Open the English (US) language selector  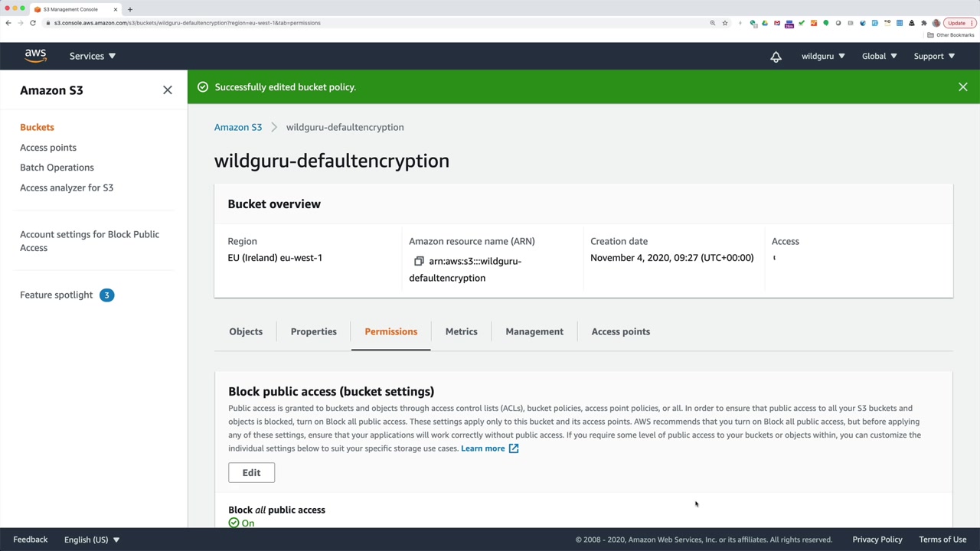92,540
